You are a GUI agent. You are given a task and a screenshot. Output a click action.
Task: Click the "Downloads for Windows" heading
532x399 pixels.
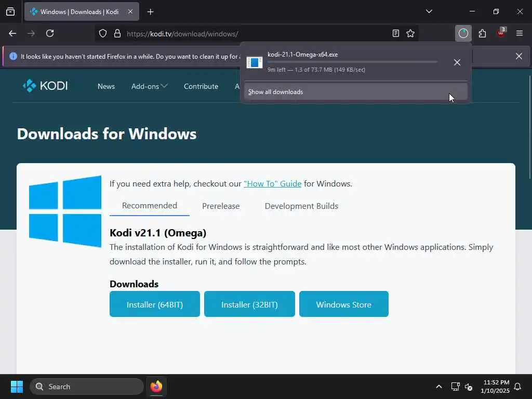pyautogui.click(x=107, y=134)
